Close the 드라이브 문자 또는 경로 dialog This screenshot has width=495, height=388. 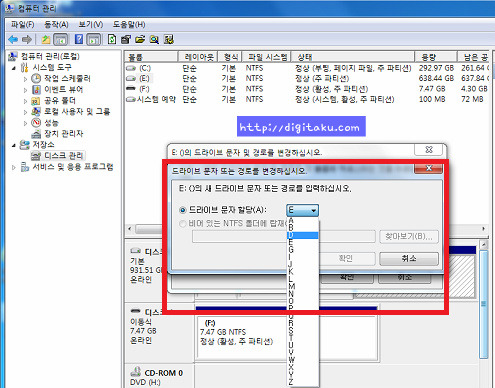429,168
